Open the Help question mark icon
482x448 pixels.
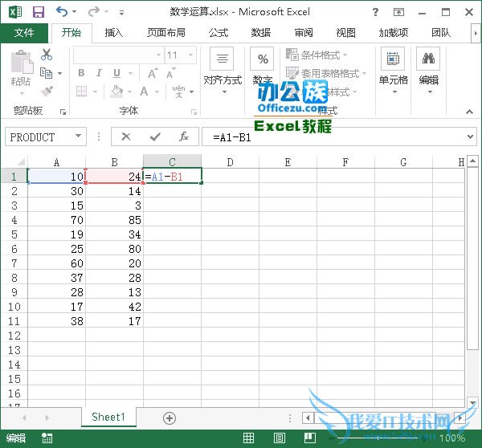pos(376,12)
